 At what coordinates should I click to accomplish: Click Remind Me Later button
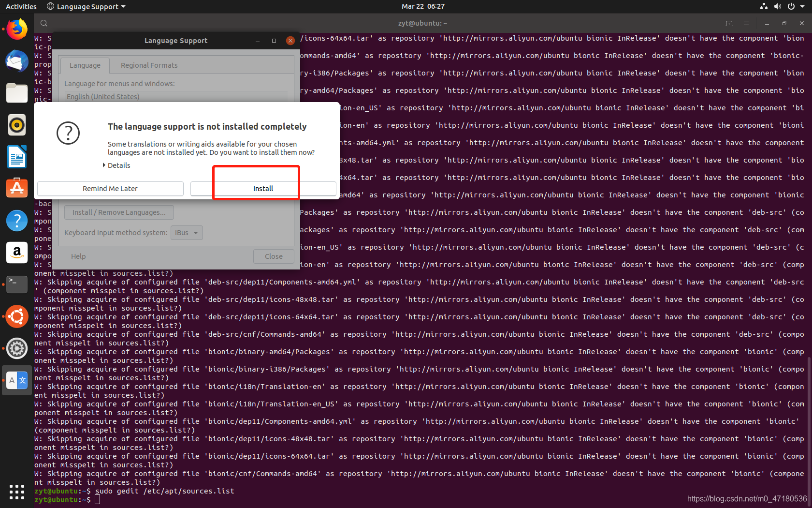coord(110,189)
